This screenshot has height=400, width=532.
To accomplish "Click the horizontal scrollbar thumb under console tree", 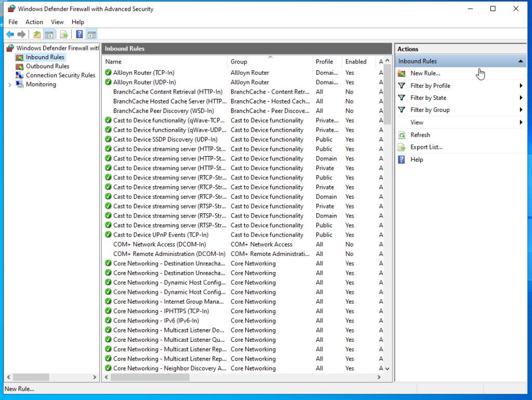I will pos(31,377).
